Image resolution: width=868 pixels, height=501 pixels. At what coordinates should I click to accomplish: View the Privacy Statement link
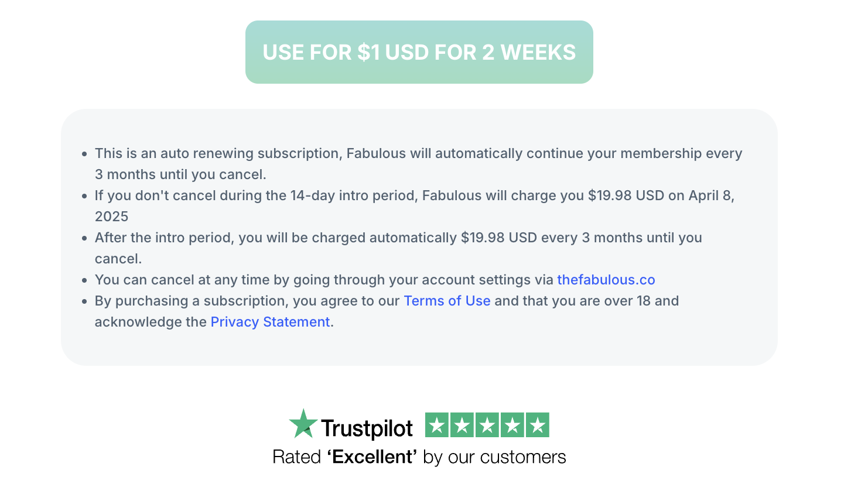tap(270, 322)
